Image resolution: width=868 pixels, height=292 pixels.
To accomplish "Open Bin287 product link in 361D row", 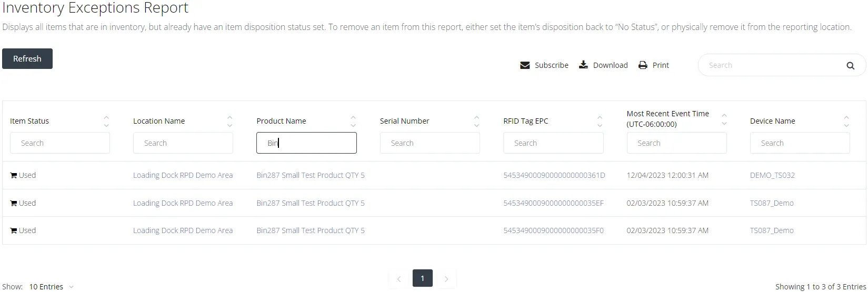I will click(311, 175).
